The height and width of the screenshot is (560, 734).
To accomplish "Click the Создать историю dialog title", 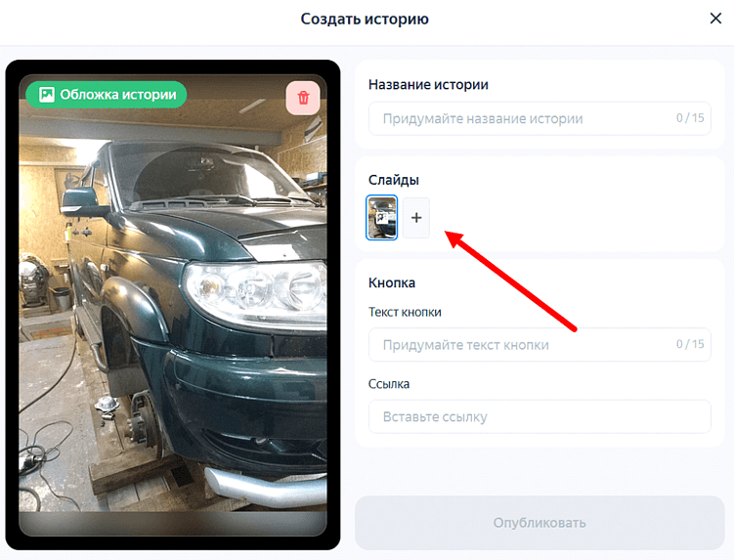I will click(x=365, y=20).
